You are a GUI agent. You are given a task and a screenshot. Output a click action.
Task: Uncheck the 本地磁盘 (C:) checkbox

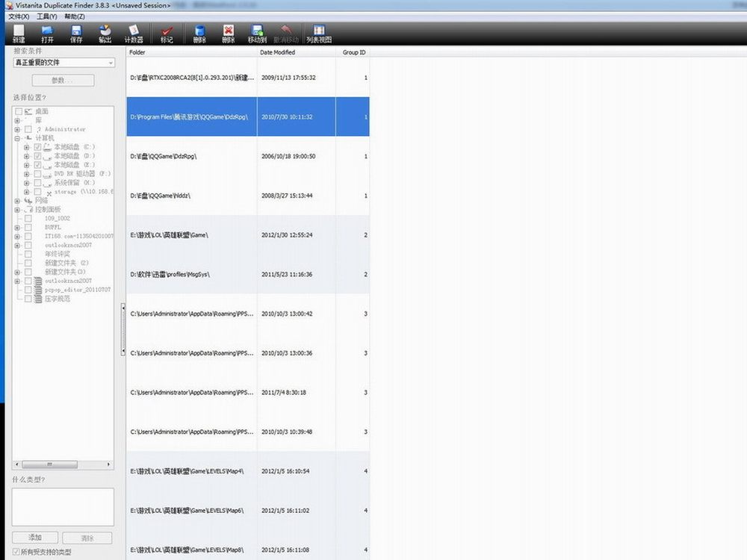pyautogui.click(x=37, y=147)
